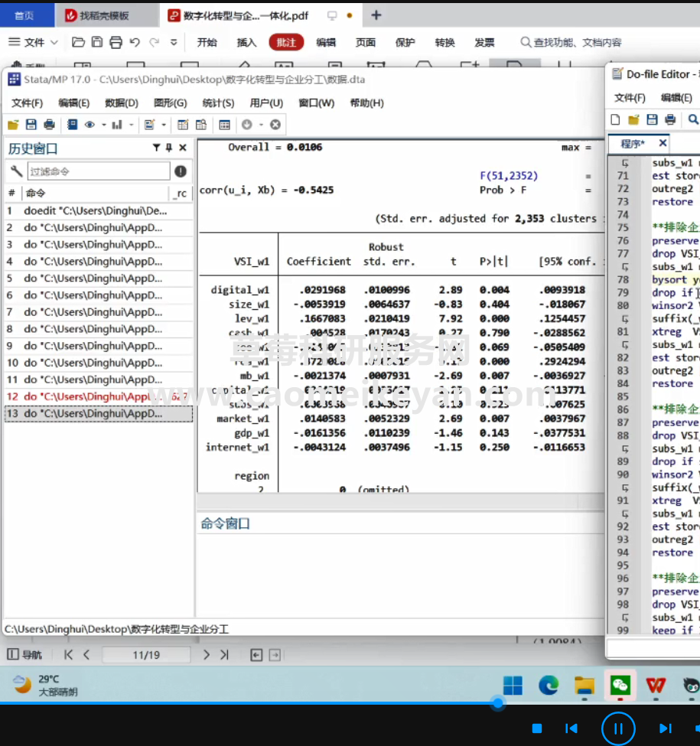Image resolution: width=700 pixels, height=746 pixels.
Task: Open the Stata Viewer eye icon
Action: point(90,125)
